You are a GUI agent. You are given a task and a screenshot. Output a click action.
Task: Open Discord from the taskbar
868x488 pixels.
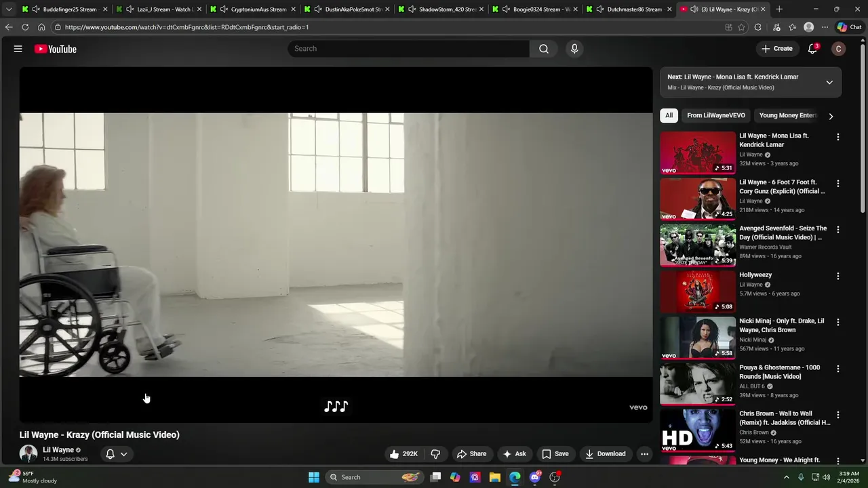pyautogui.click(x=535, y=477)
